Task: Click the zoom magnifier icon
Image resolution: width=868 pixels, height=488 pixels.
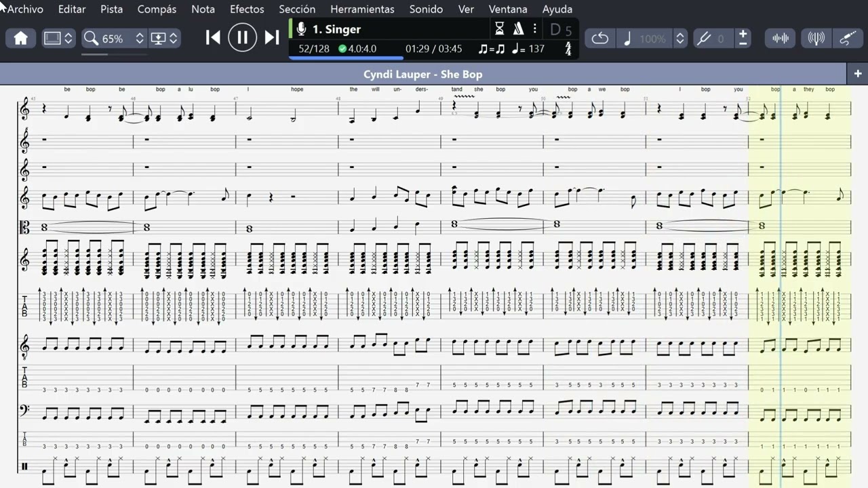Action: (91, 39)
